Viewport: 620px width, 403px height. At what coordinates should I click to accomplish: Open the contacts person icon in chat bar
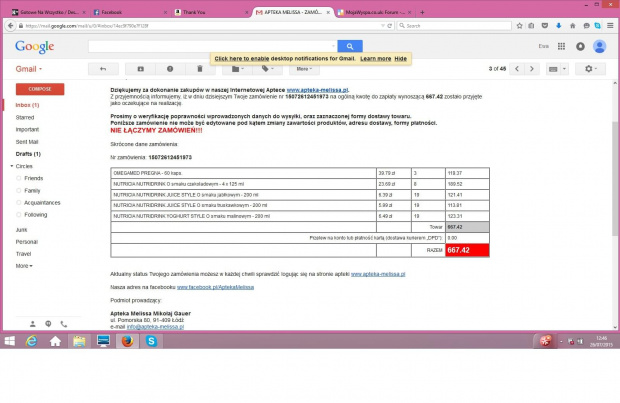(33, 324)
